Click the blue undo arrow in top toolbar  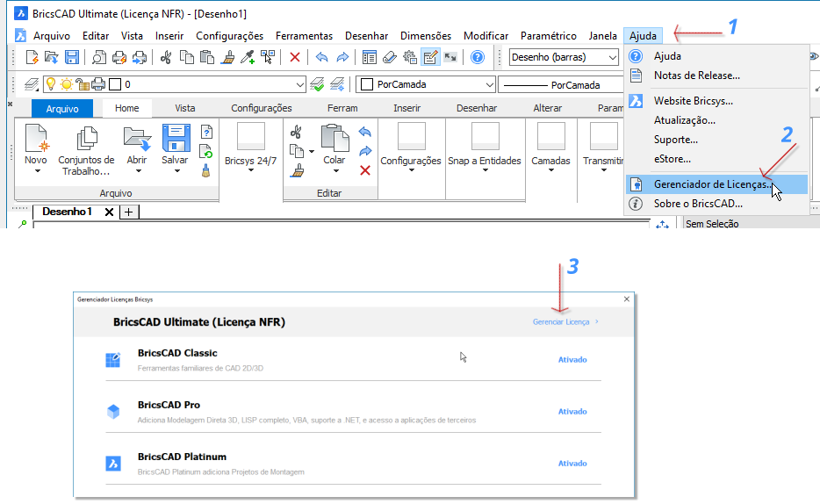(321, 57)
